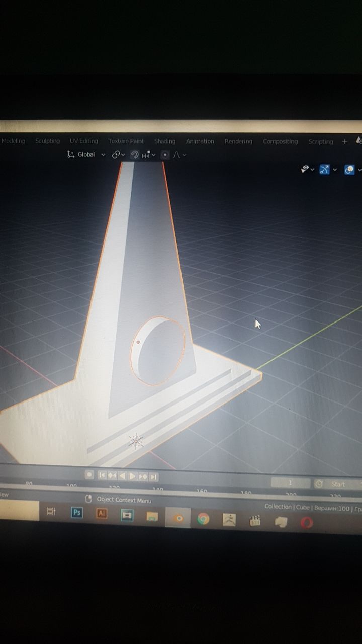This screenshot has width=362, height=644.
Task: Open the white folder taskbar icon
Action: coord(281,522)
